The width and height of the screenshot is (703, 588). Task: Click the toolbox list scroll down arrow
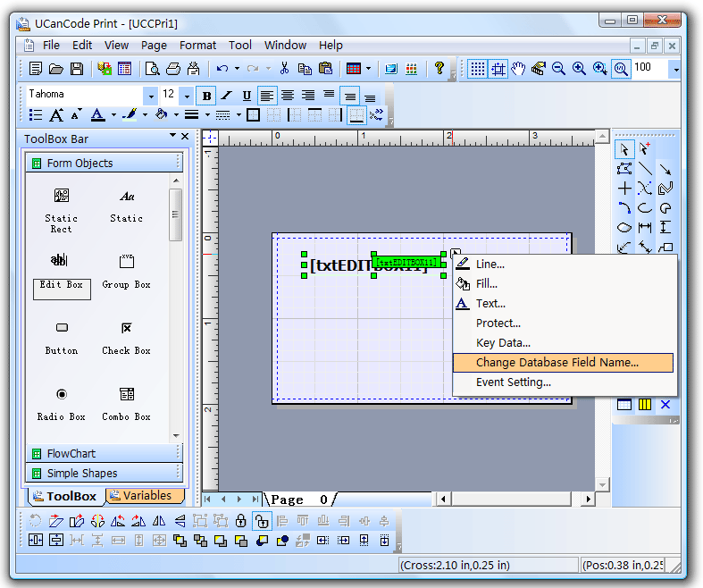pyautogui.click(x=176, y=435)
